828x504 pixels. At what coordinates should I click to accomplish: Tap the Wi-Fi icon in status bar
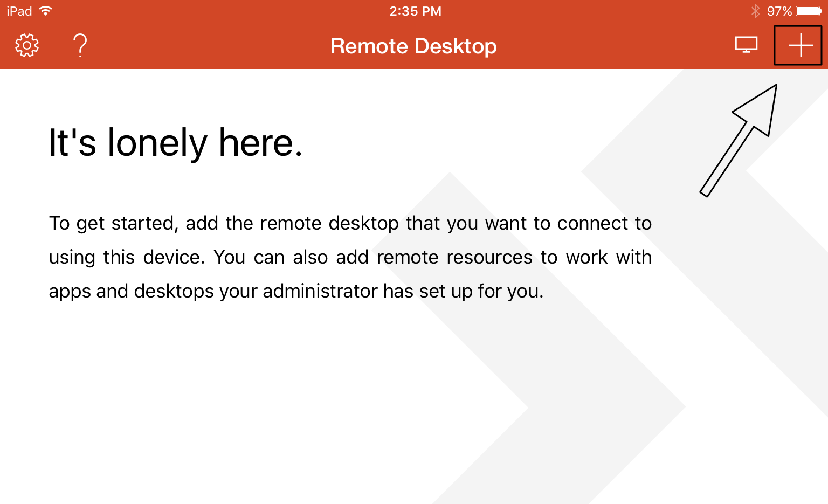(46, 11)
